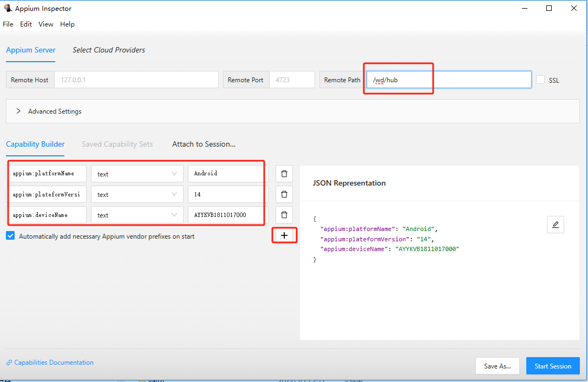The height and width of the screenshot is (382, 588).
Task: Delete the appium:deviceName capability row
Action: pos(284,215)
